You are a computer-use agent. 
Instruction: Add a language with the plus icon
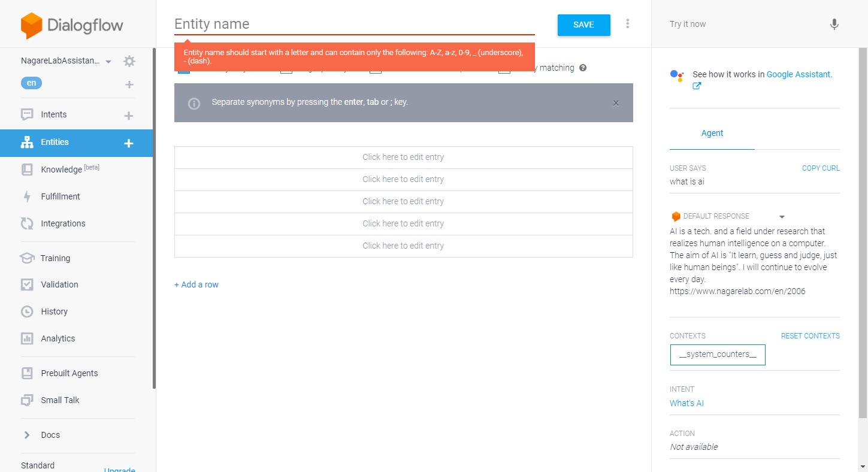tap(129, 84)
